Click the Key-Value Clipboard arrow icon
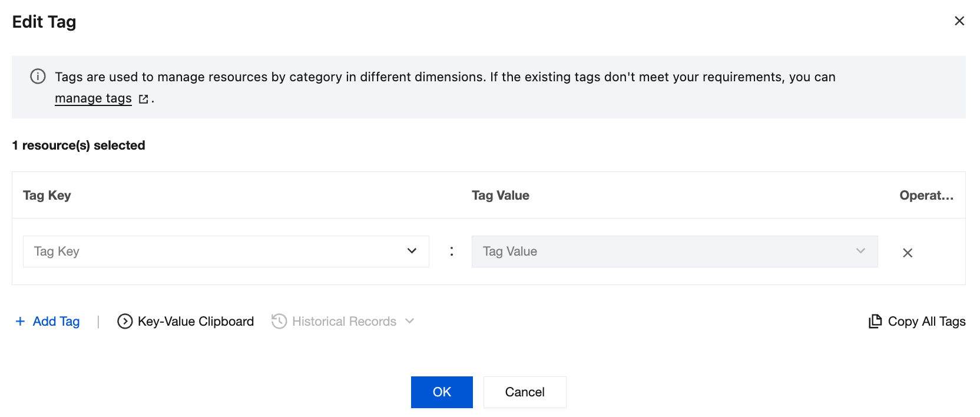The image size is (980, 417). tap(125, 321)
